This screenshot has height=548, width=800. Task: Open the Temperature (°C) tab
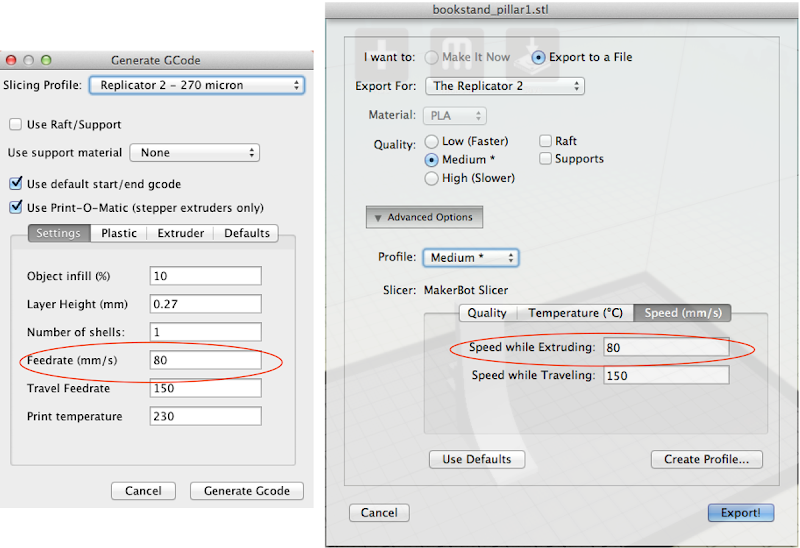click(x=576, y=313)
